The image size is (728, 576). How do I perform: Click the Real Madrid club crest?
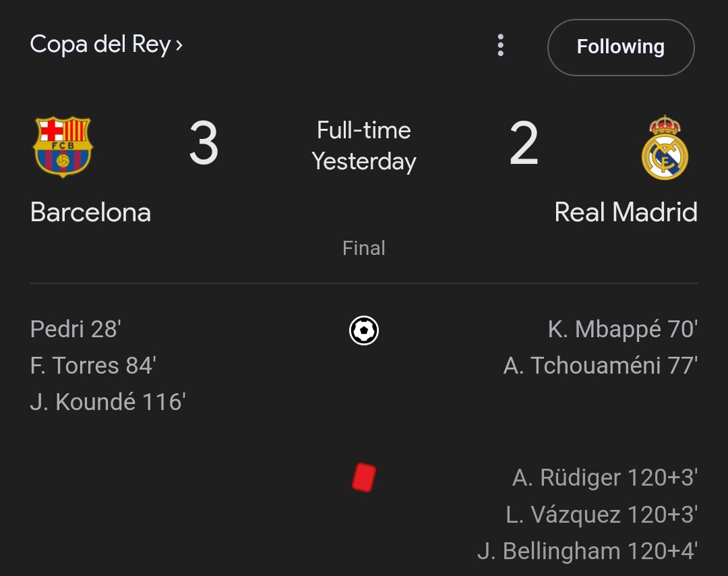click(x=665, y=147)
